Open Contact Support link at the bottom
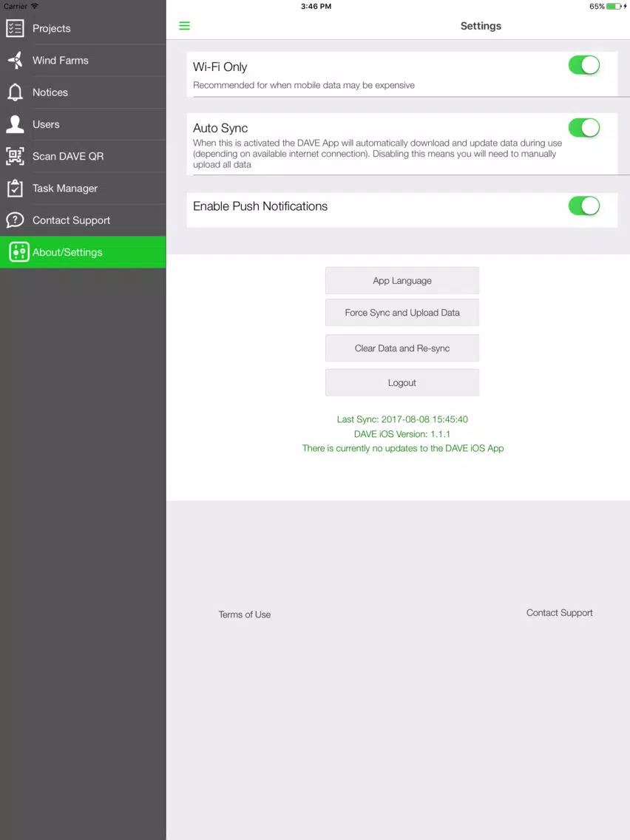 (x=559, y=613)
